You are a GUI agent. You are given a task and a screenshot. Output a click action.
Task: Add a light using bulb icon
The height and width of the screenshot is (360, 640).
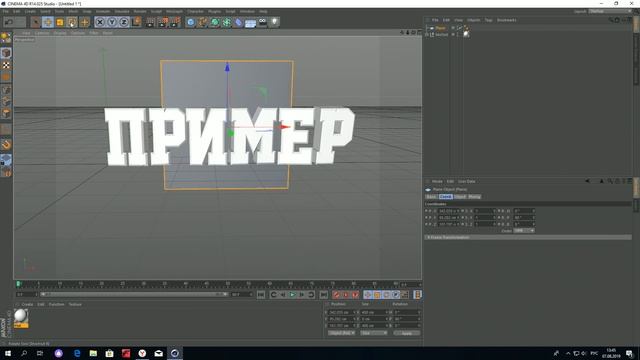tap(274, 22)
